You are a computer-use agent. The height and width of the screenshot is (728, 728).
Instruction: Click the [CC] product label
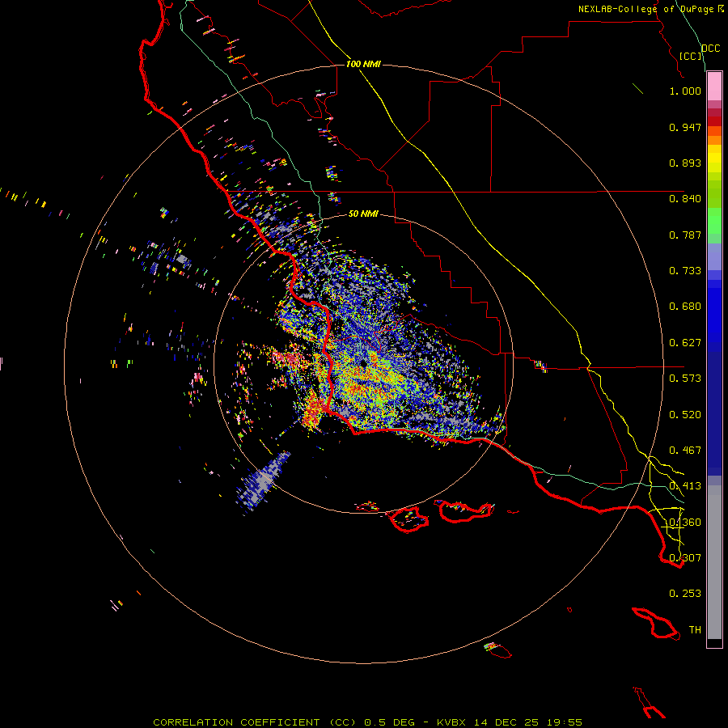pyautogui.click(x=691, y=56)
